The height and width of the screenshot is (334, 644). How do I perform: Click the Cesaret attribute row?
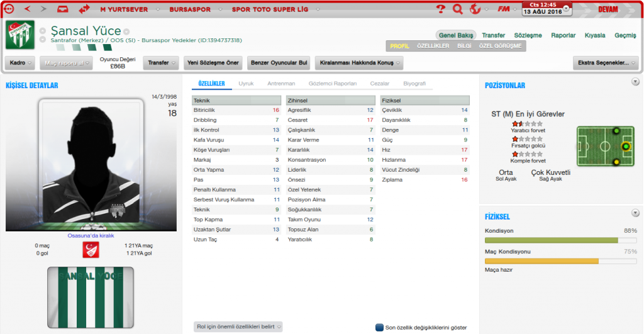pyautogui.click(x=330, y=120)
